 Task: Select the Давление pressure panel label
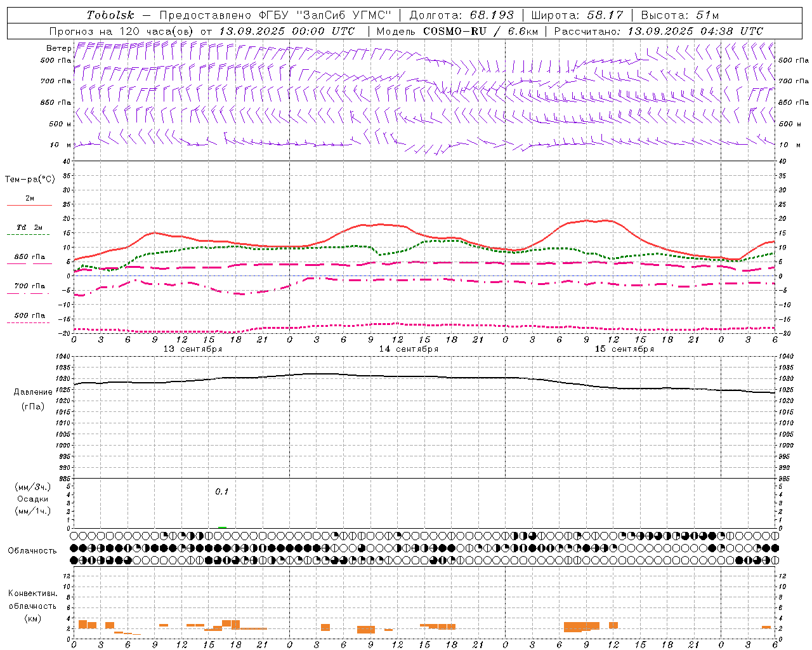(33, 392)
